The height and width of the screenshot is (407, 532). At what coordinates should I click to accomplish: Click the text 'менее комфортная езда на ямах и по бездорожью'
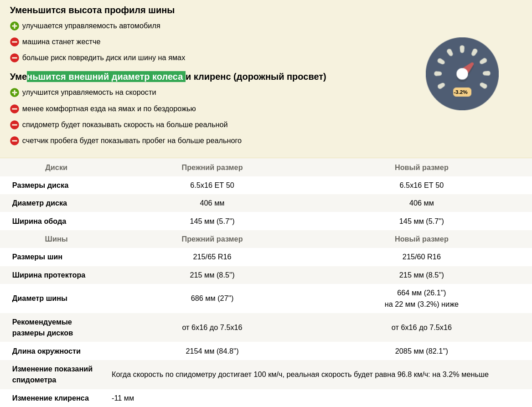point(109,109)
